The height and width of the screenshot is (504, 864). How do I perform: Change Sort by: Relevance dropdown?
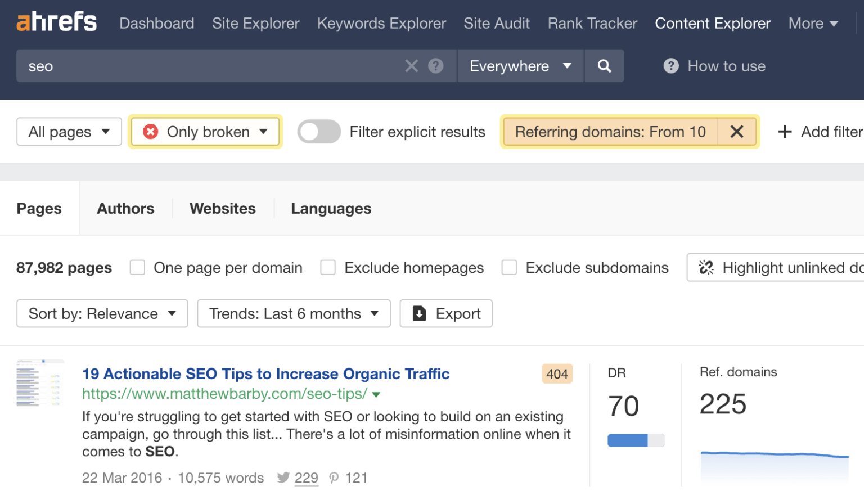coord(102,313)
